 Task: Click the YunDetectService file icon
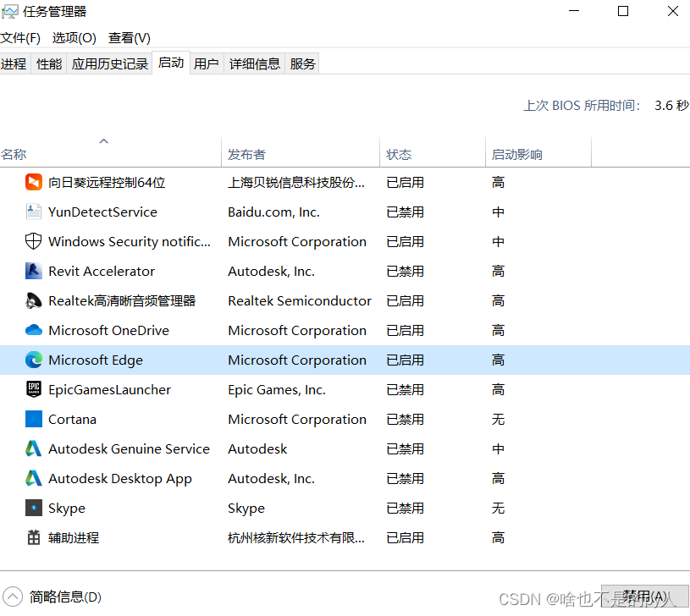34,212
